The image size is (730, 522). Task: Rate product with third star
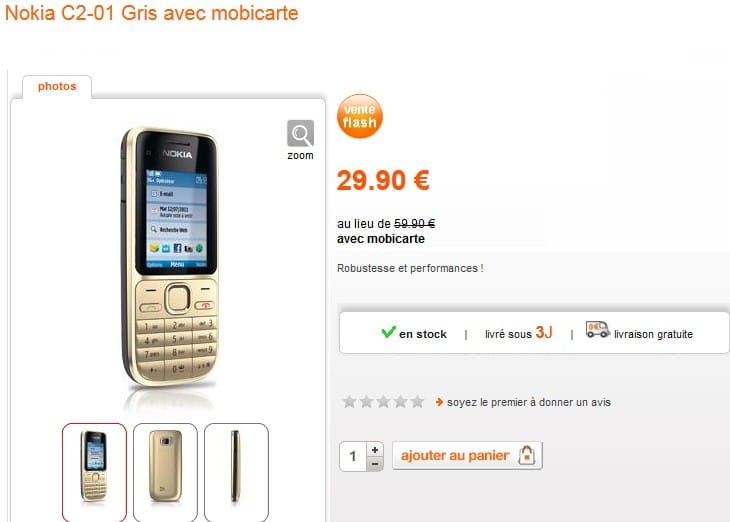click(383, 401)
